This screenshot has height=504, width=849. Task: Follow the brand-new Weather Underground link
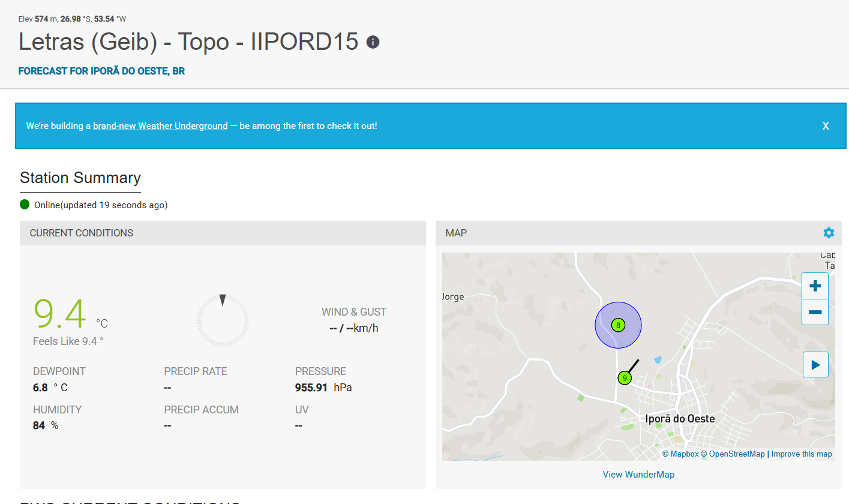tap(160, 126)
